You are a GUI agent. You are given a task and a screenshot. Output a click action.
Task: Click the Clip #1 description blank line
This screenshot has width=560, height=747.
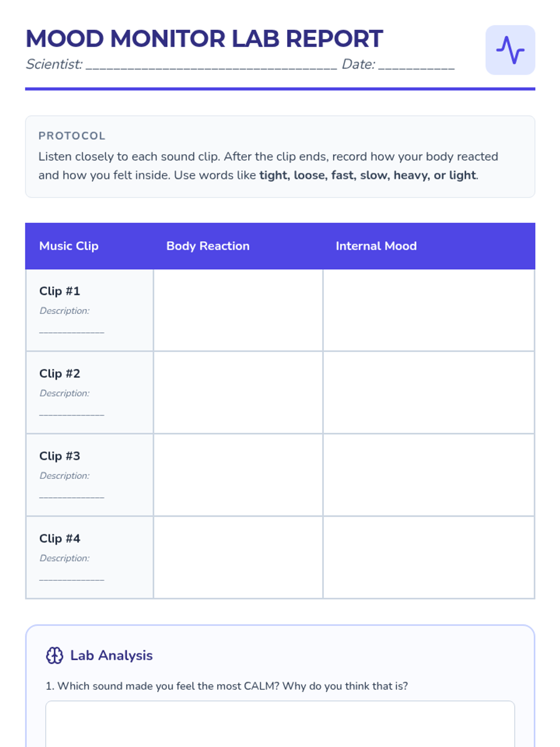(x=72, y=331)
